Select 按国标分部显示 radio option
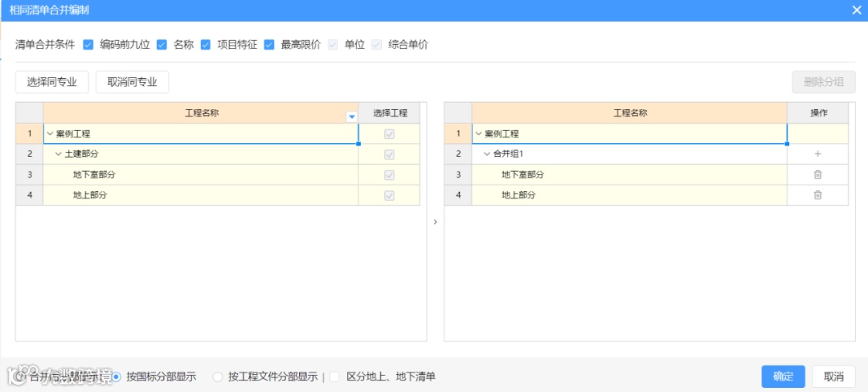The height and width of the screenshot is (392, 868). click(117, 377)
